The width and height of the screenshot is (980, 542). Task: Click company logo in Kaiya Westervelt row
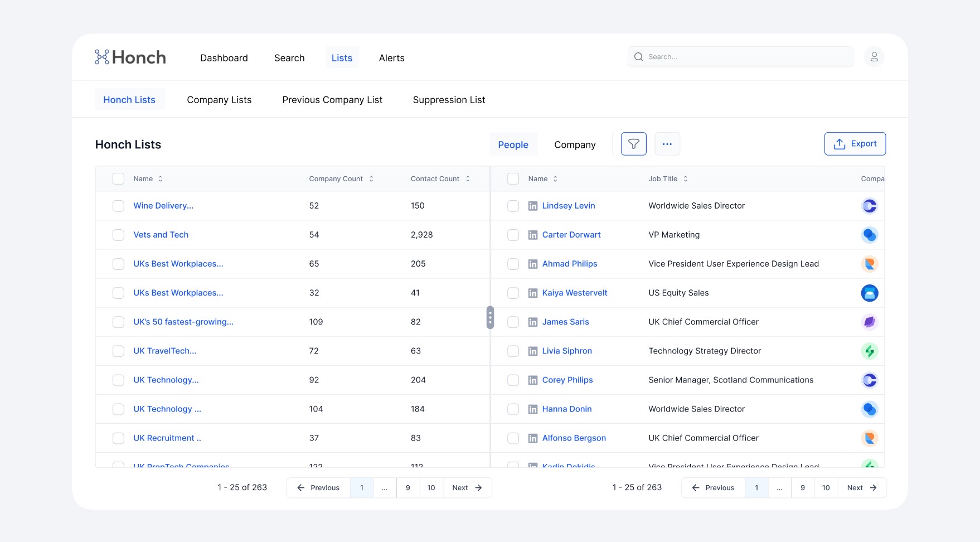[x=870, y=293]
